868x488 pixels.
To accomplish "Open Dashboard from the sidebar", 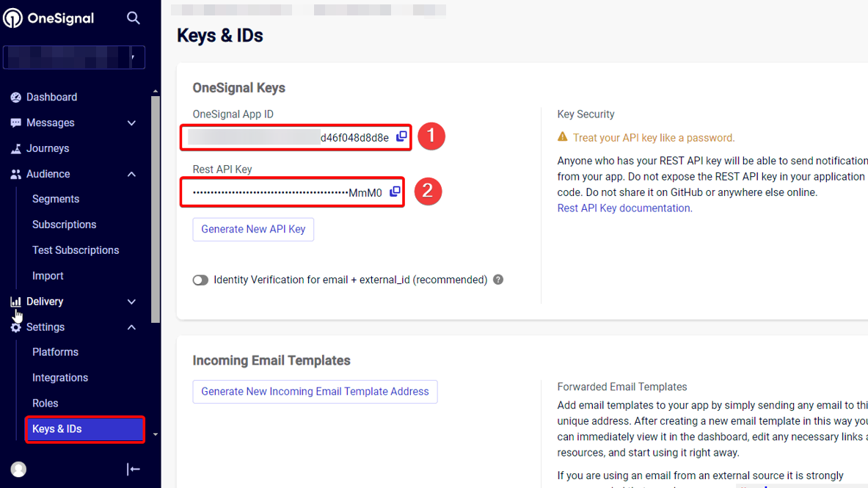I will pyautogui.click(x=51, y=98).
